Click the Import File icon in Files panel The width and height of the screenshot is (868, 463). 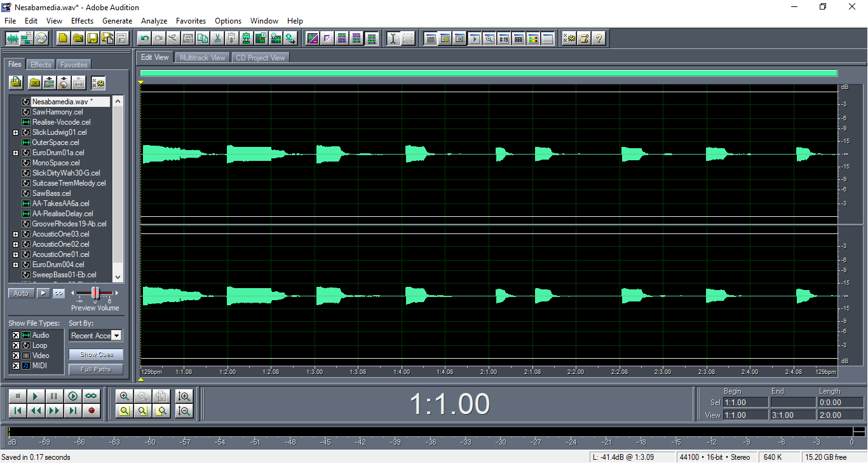(16, 83)
